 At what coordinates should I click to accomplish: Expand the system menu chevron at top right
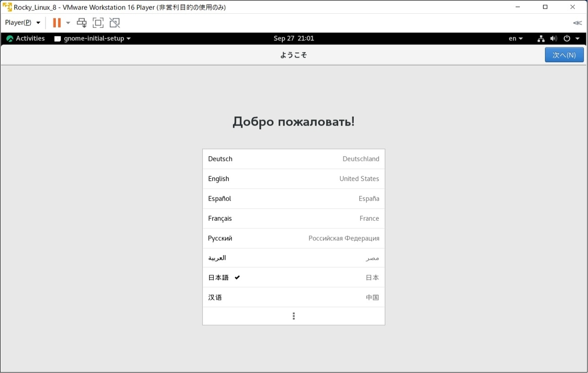point(577,38)
